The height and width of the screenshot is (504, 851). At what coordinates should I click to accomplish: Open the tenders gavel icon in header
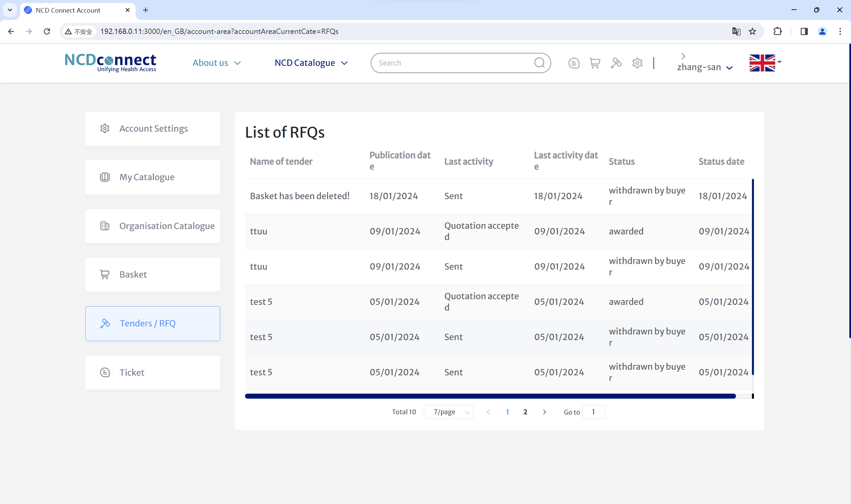click(x=616, y=63)
